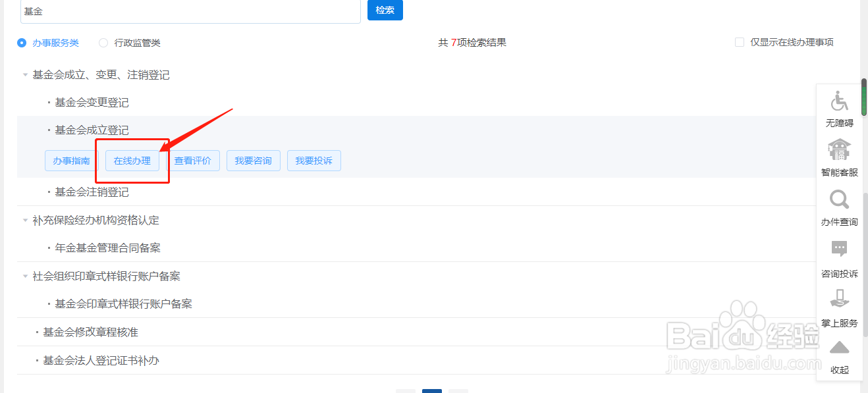The width and height of the screenshot is (868, 393).
Task: Select the 行政监管类 radio button
Action: point(103,43)
